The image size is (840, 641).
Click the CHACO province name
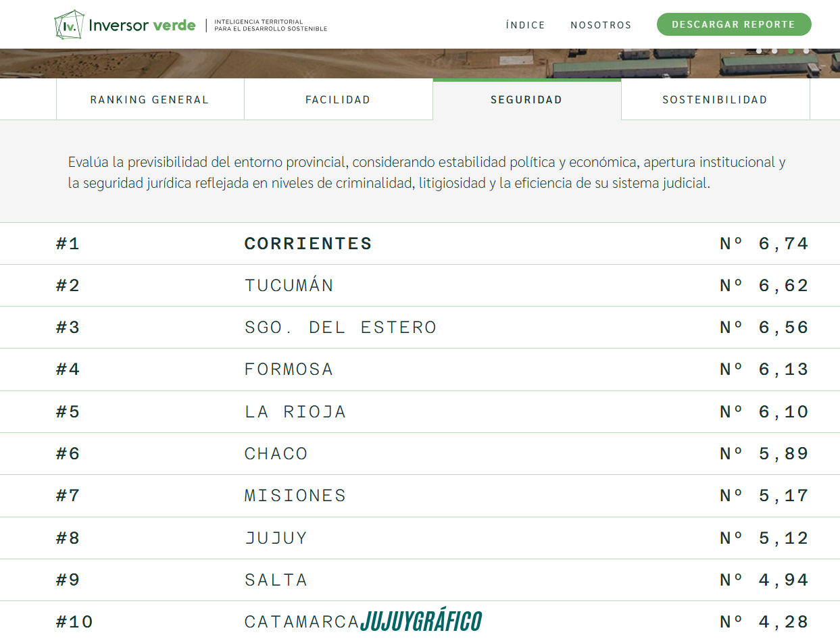coord(276,454)
